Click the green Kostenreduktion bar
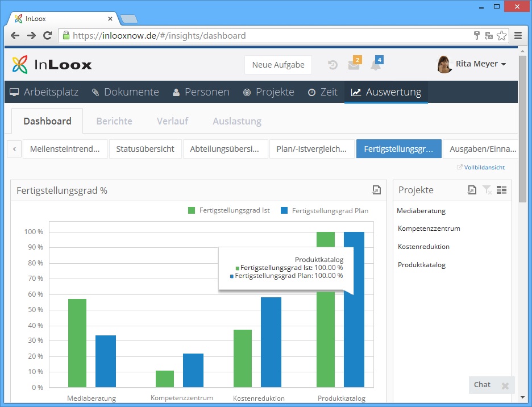Screen dimensions: 532x407 point(243,358)
